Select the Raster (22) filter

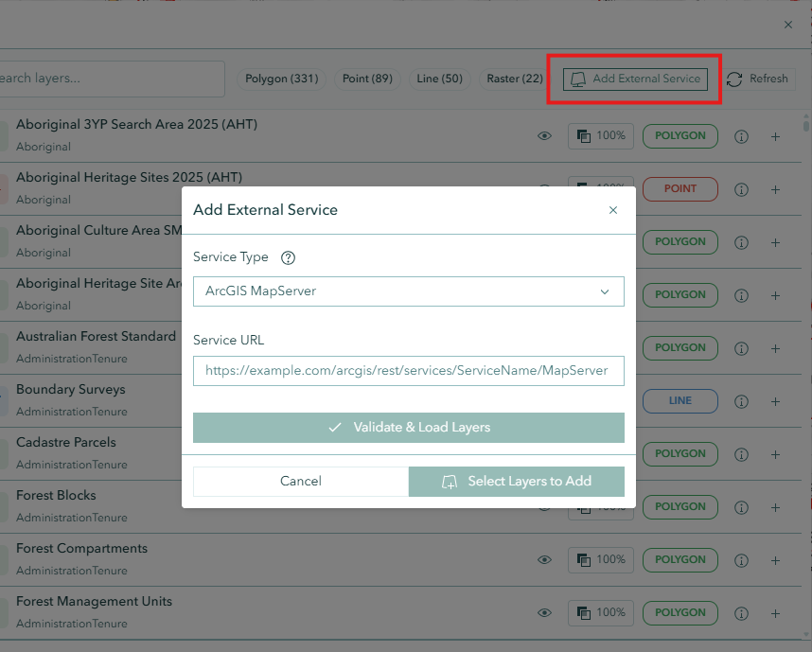[x=514, y=79]
